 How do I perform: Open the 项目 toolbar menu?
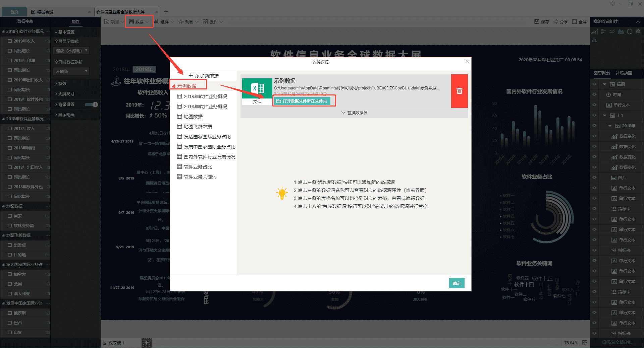point(114,22)
